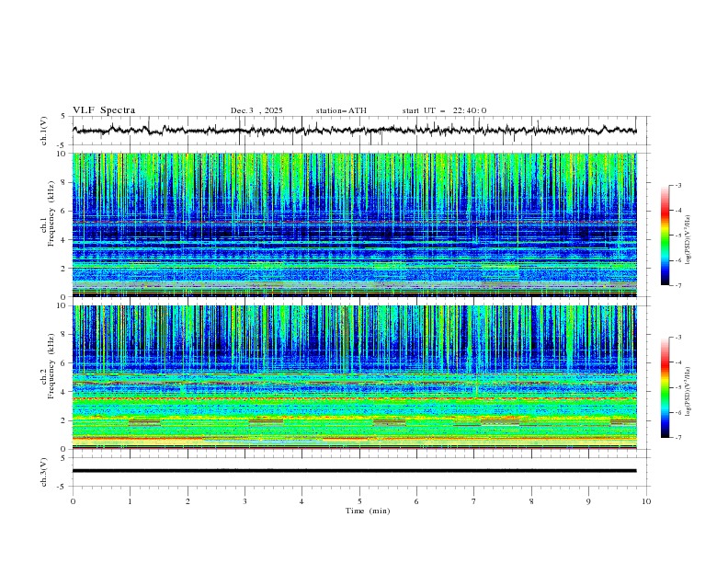
Task: Click the 'VLF Spectra' title text
Action: click(104, 110)
